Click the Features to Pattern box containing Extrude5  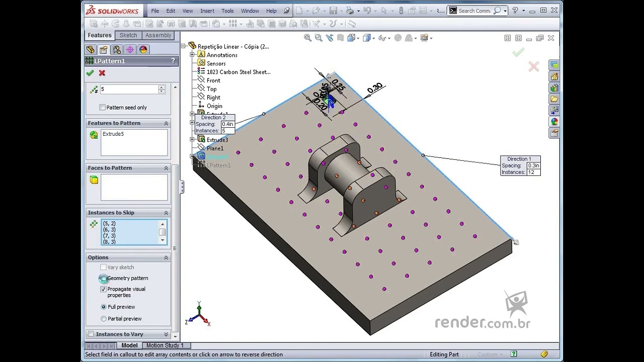134,142
